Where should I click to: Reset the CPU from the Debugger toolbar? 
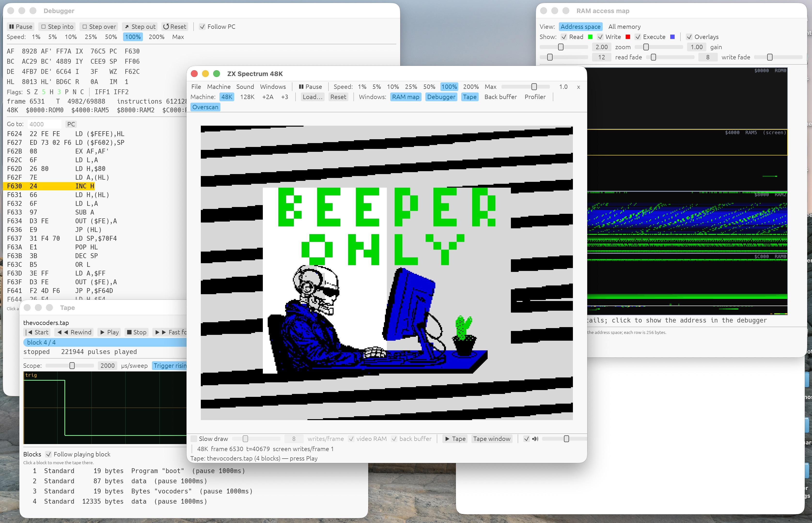point(175,27)
